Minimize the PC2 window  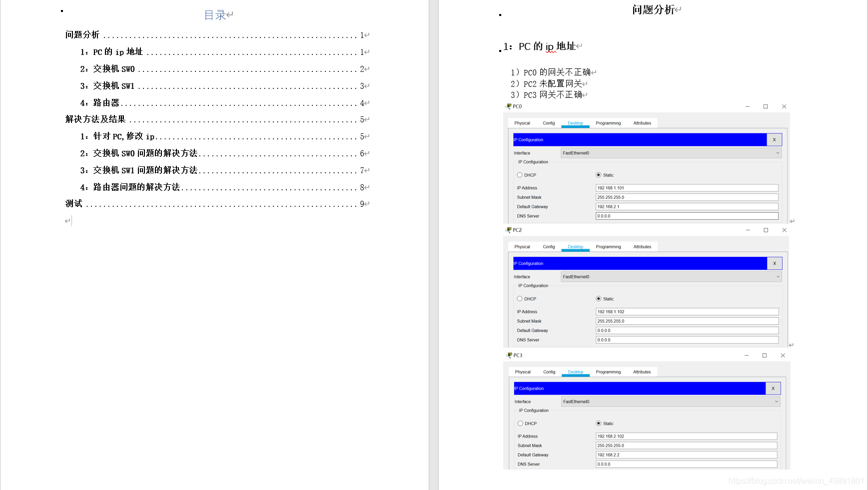[748, 230]
